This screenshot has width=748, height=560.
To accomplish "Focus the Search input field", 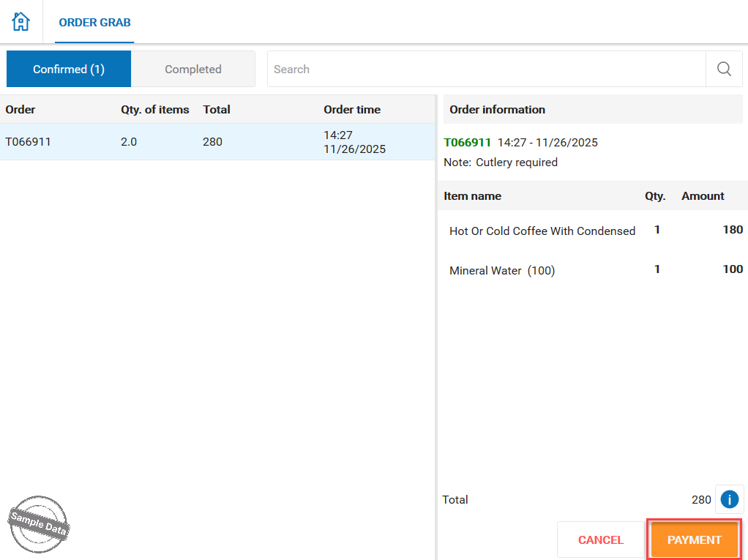I will [486, 69].
